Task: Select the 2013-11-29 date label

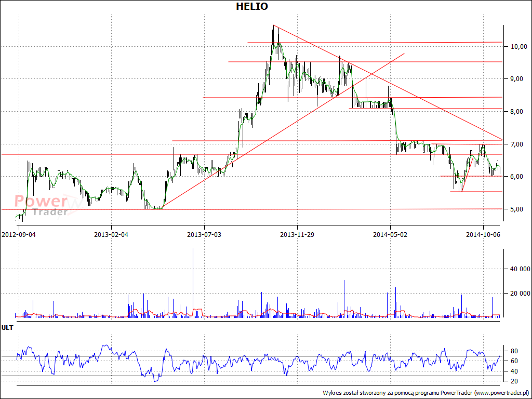Action: (297, 234)
